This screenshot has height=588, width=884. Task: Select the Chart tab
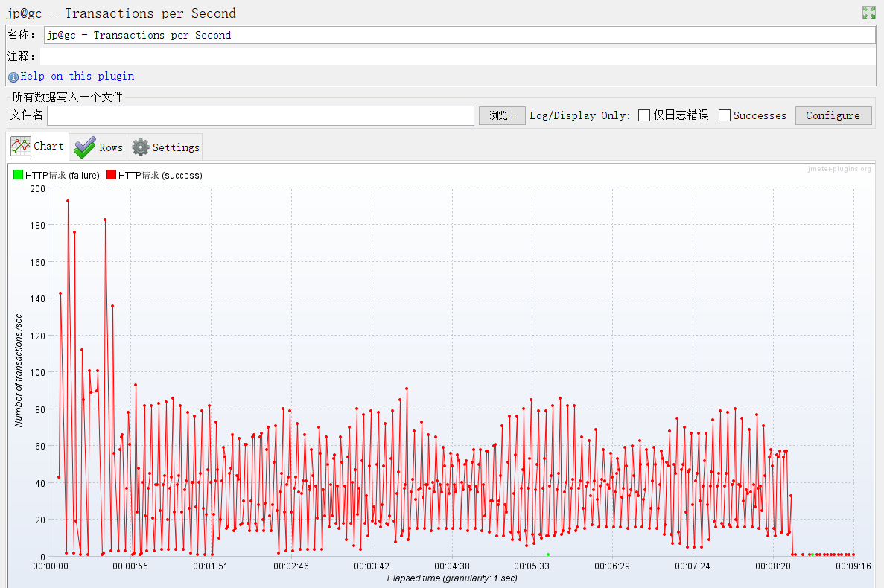tap(37, 147)
